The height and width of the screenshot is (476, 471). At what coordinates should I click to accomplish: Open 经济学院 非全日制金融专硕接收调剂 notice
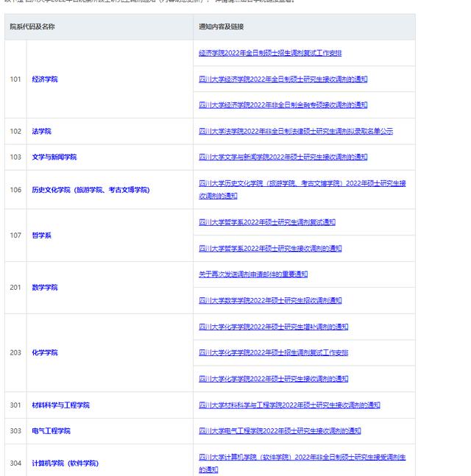pos(283,105)
